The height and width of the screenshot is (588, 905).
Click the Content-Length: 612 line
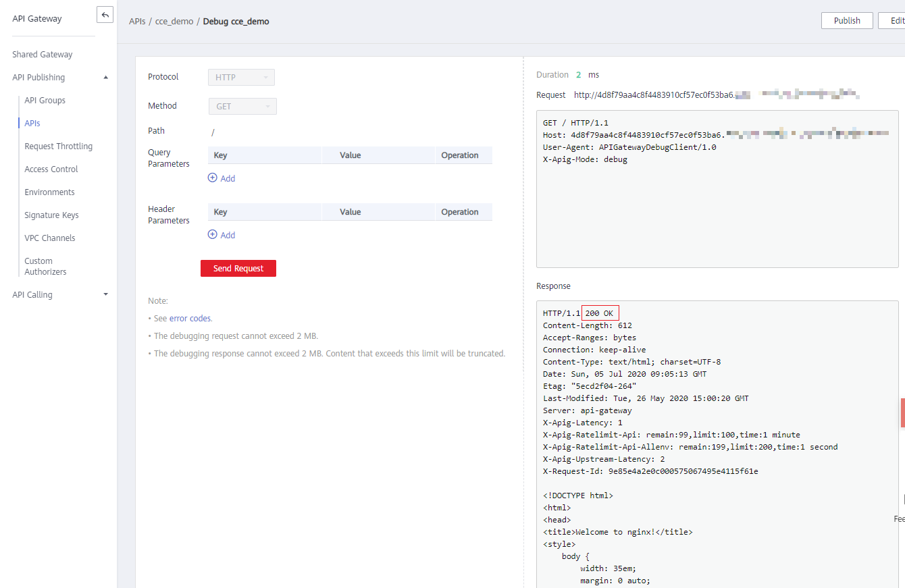[588, 325]
